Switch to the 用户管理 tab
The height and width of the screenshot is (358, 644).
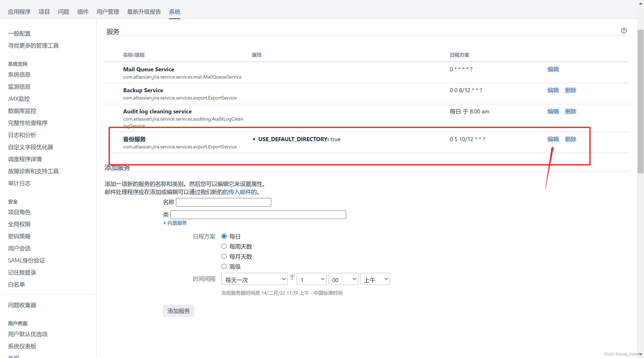(x=107, y=12)
